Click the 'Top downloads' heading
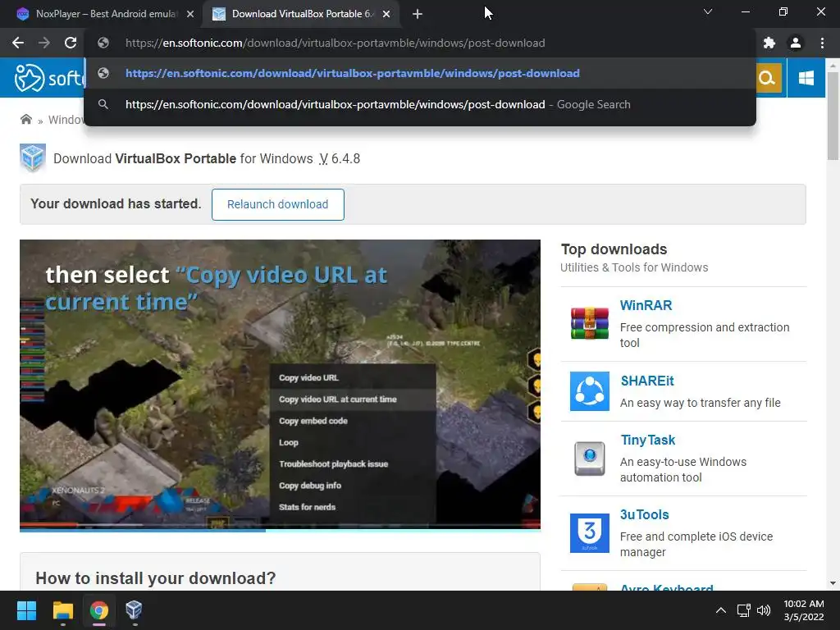Screen dimensions: 840x630 pyautogui.click(x=614, y=249)
